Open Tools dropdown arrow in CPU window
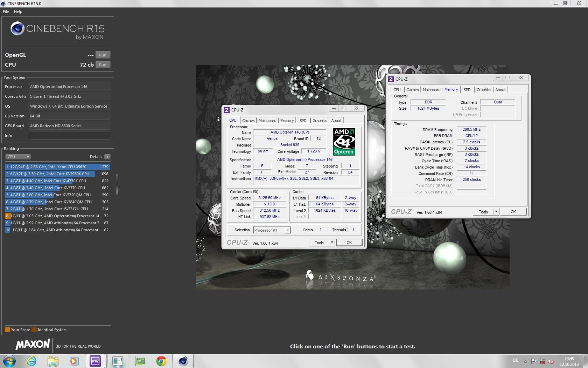The width and height of the screenshot is (588, 368). pos(332,243)
